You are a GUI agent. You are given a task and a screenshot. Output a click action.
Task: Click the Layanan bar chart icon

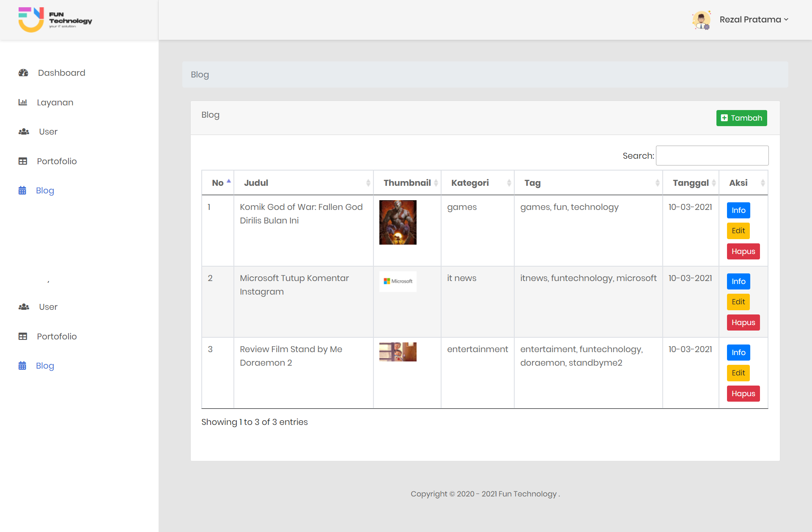(23, 102)
